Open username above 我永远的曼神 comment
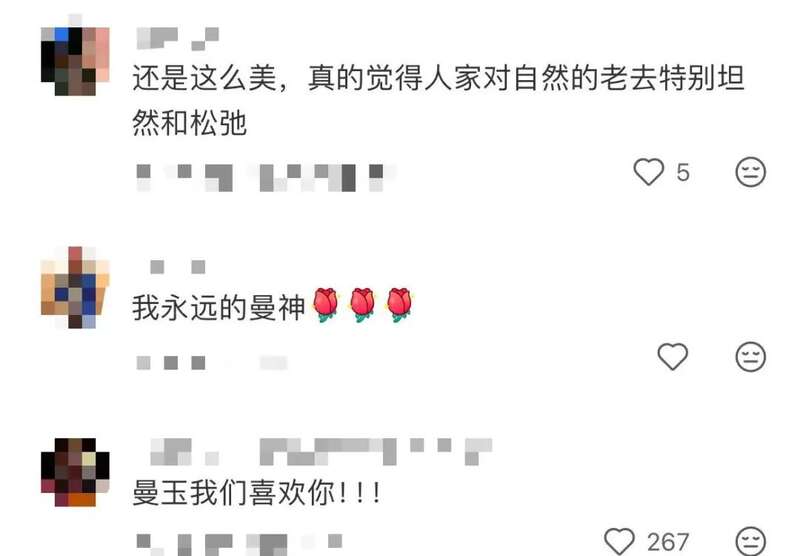 click(178, 267)
